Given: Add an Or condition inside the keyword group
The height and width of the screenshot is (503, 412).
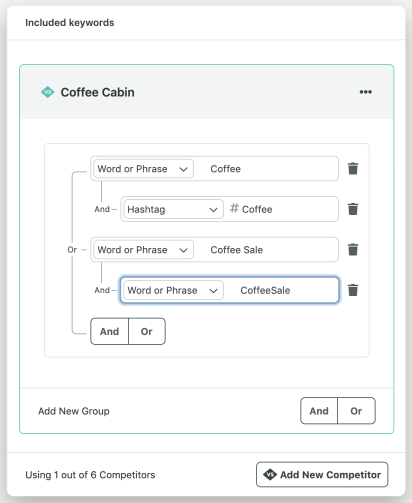Looking at the screenshot, I should point(147,331).
